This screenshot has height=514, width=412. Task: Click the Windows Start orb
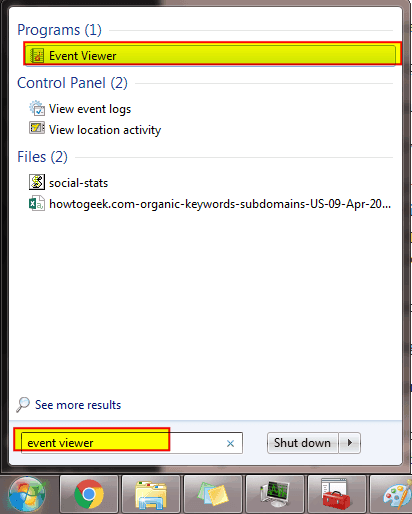(x=27, y=495)
